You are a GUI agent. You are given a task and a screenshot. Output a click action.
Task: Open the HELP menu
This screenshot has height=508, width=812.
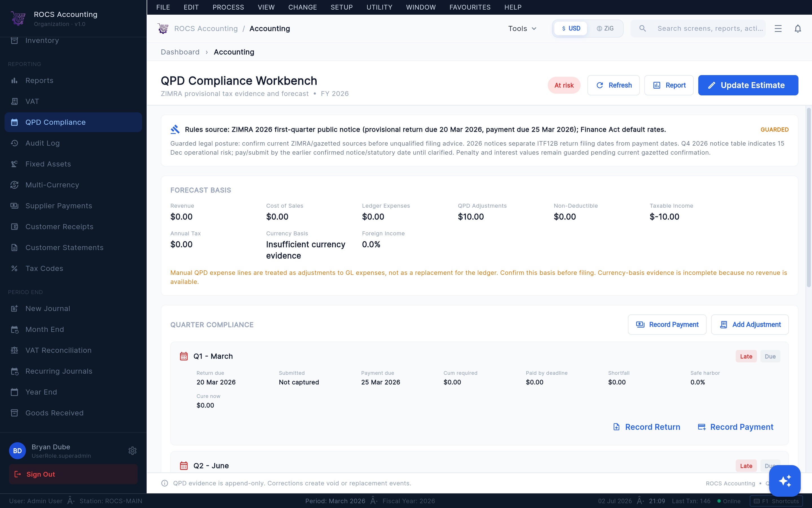click(x=513, y=7)
